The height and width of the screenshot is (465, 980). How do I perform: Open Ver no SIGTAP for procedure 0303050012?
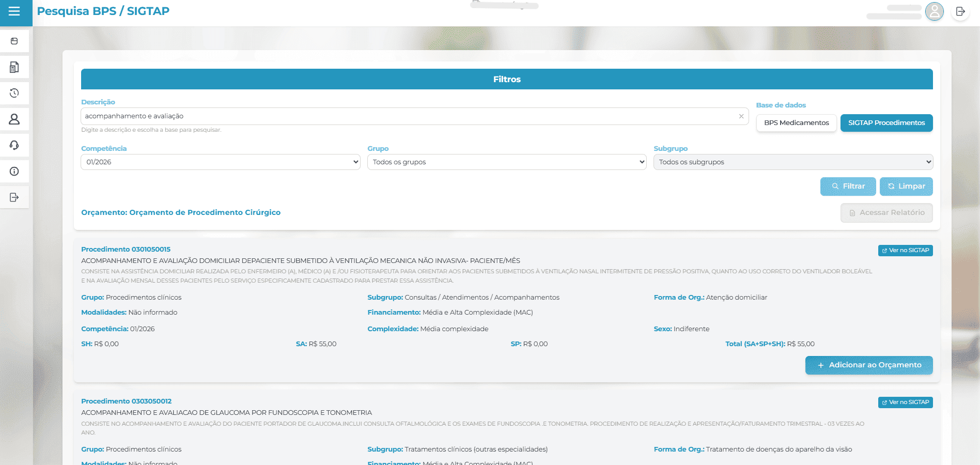(905, 402)
